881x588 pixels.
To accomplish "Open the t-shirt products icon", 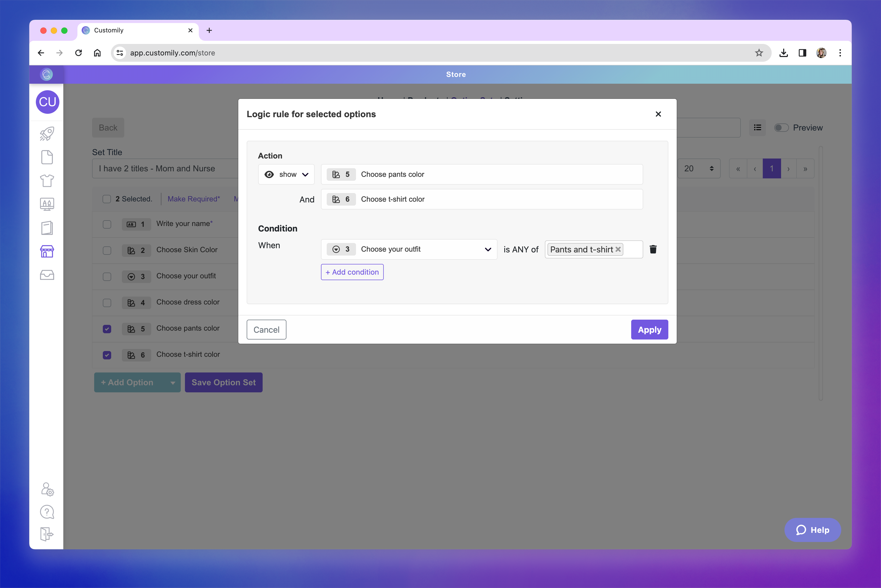I will (x=47, y=181).
